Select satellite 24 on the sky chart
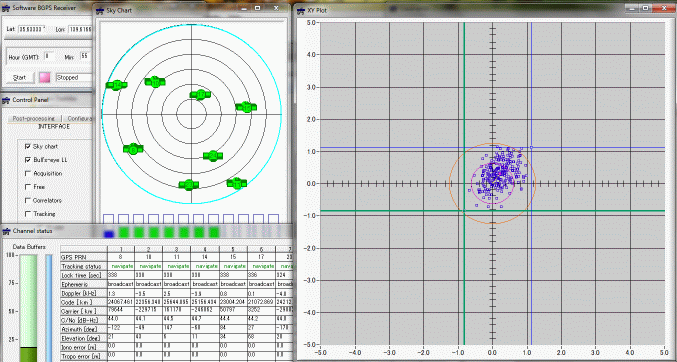The width and height of the screenshot is (677, 362). [213, 156]
